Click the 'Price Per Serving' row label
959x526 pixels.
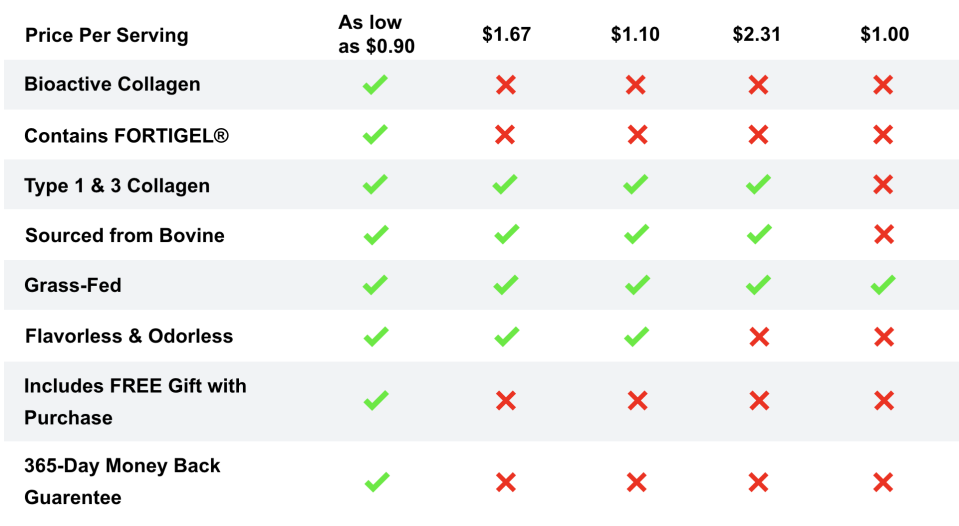pos(106,36)
